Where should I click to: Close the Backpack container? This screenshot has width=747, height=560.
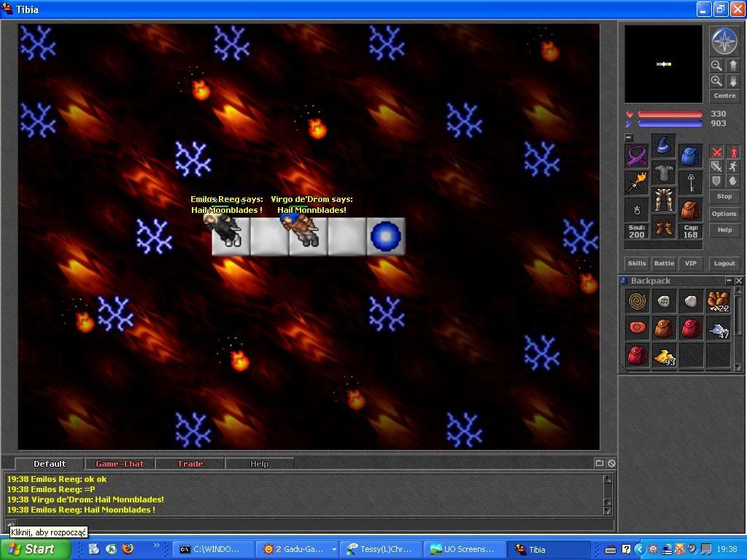[x=738, y=281]
